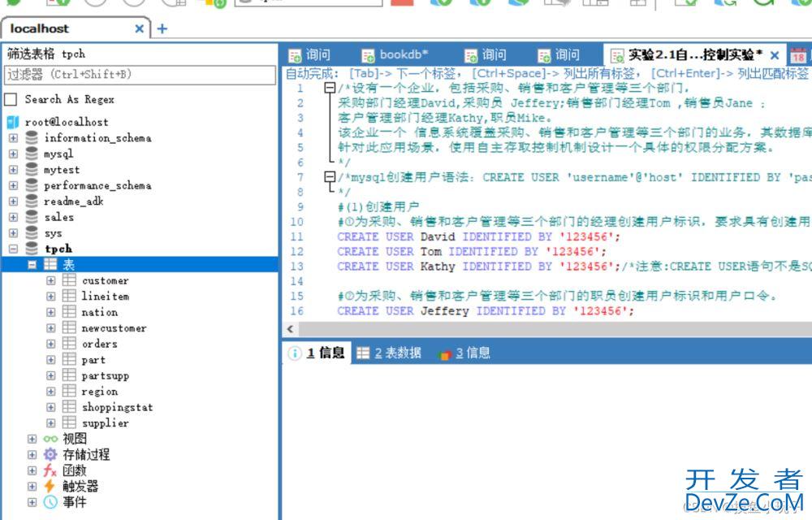Select the performance_schema database name
The image size is (812, 520).
point(98,185)
